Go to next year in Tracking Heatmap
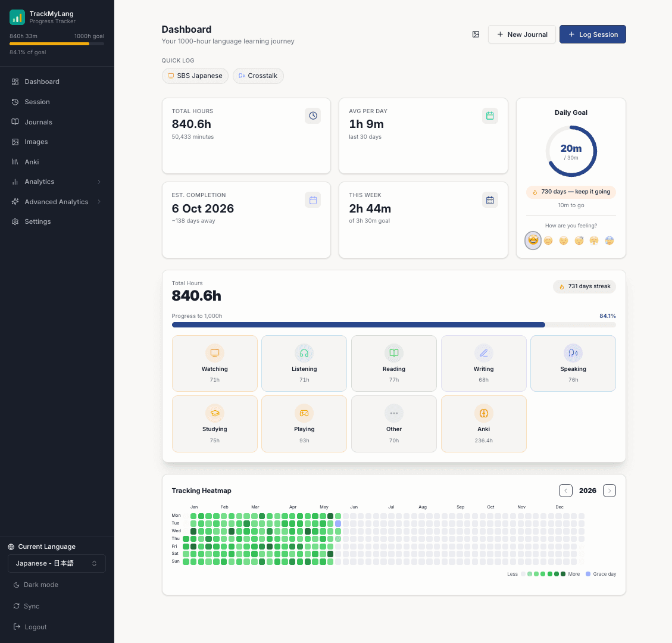Image resolution: width=672 pixels, height=643 pixels. coord(610,491)
